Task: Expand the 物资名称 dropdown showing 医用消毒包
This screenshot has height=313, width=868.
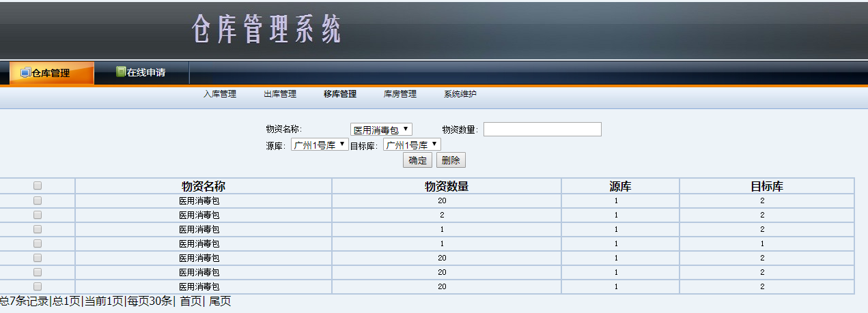Action: tap(381, 130)
